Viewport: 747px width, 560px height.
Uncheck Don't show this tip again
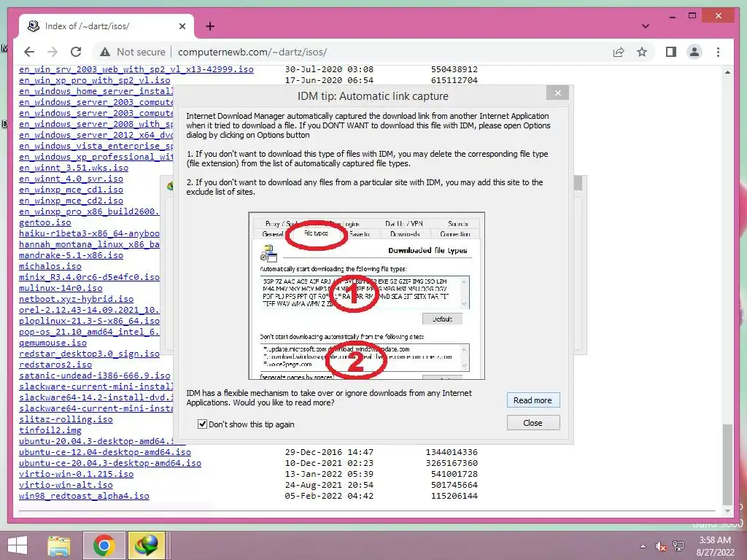(202, 424)
